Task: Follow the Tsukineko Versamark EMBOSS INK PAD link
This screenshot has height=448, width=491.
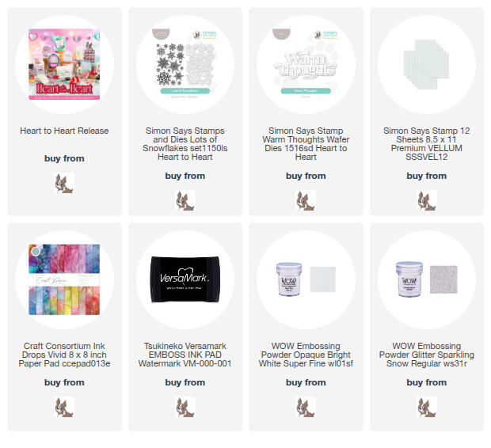Action: [185, 355]
